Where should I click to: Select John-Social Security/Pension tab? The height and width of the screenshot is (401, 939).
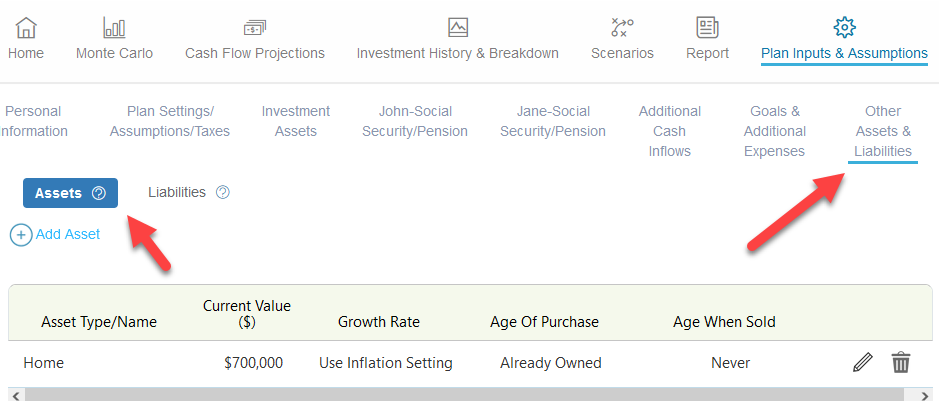[x=415, y=121]
